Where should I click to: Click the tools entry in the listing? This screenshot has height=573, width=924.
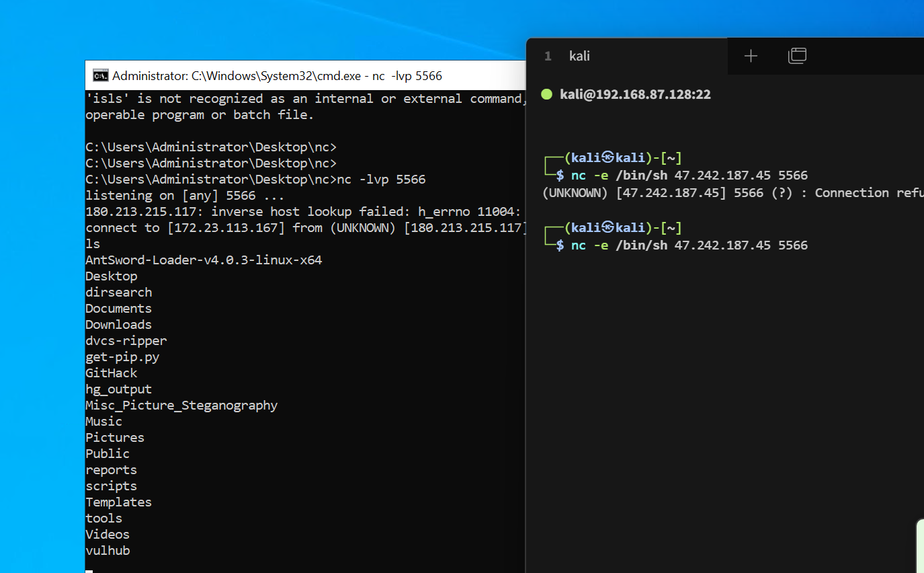104,519
